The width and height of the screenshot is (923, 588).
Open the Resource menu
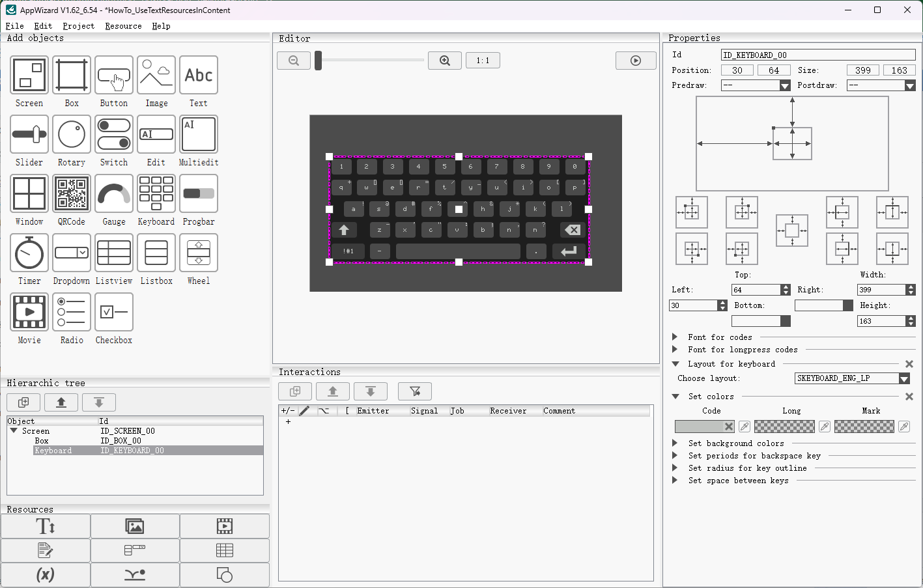pos(123,26)
